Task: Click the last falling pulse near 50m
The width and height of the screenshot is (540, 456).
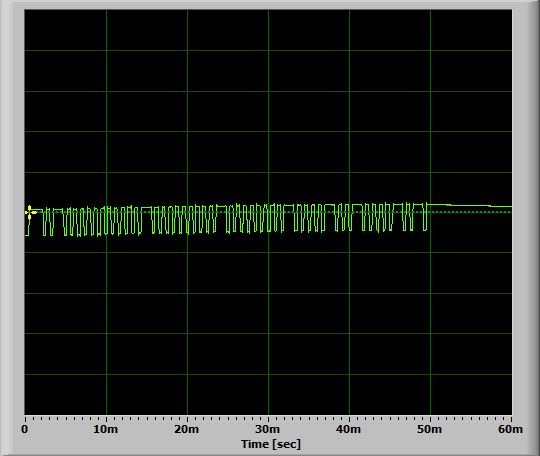Action: pos(425,217)
